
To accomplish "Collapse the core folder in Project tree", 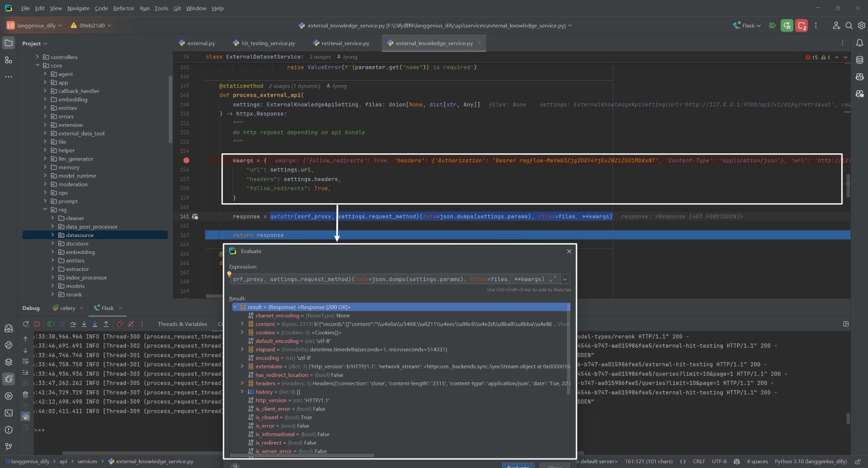I will [x=38, y=65].
